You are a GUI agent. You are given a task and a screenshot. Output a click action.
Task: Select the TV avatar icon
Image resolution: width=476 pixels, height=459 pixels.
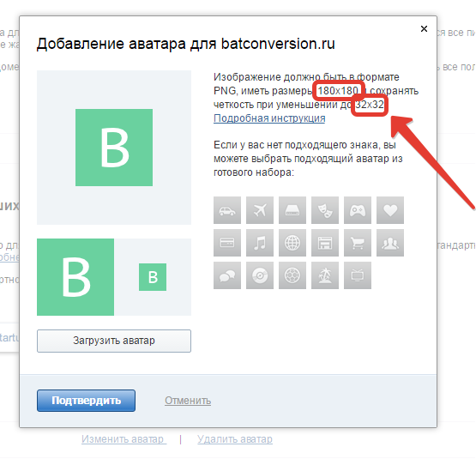click(x=358, y=275)
